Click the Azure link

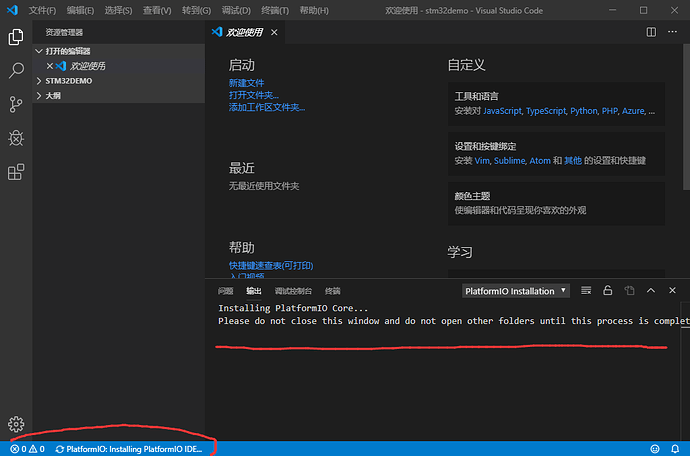pyautogui.click(x=633, y=111)
